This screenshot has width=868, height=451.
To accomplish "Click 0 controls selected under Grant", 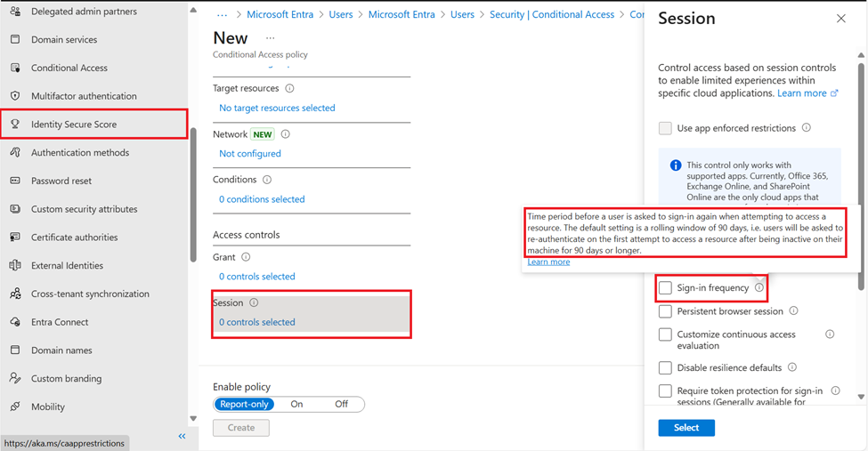I will coord(257,276).
